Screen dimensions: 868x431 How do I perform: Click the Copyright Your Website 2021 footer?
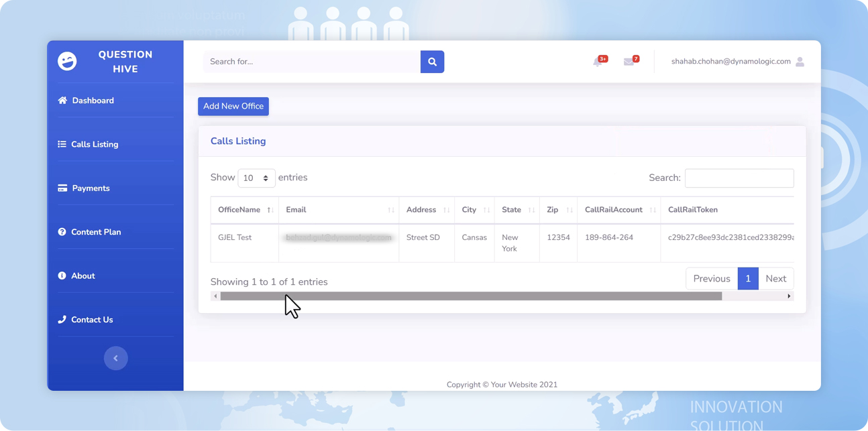click(x=502, y=385)
